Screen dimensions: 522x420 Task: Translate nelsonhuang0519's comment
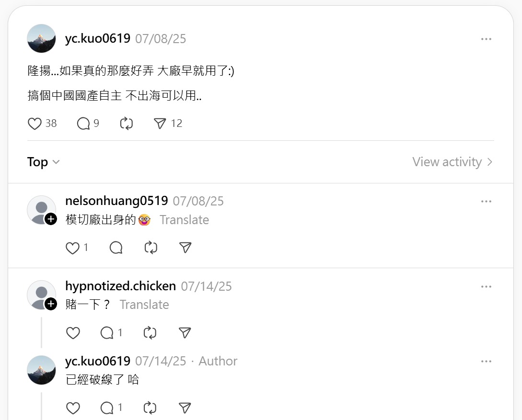tap(184, 220)
